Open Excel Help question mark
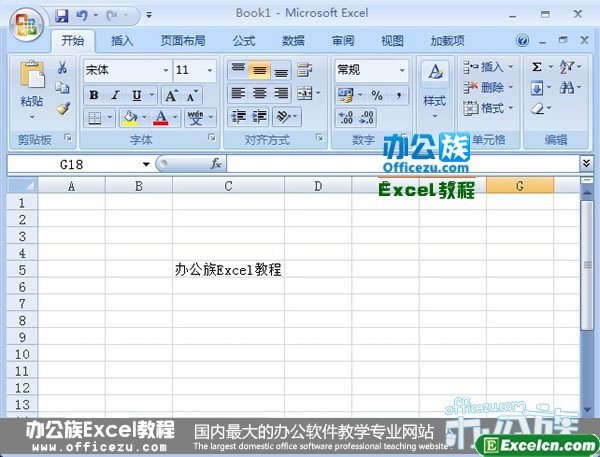 pyautogui.click(x=522, y=40)
